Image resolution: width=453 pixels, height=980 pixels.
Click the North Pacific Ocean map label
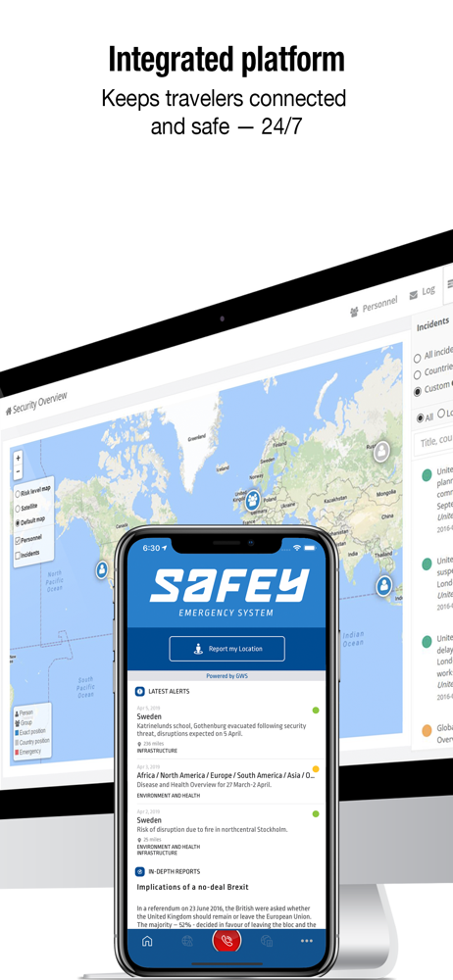(x=55, y=581)
